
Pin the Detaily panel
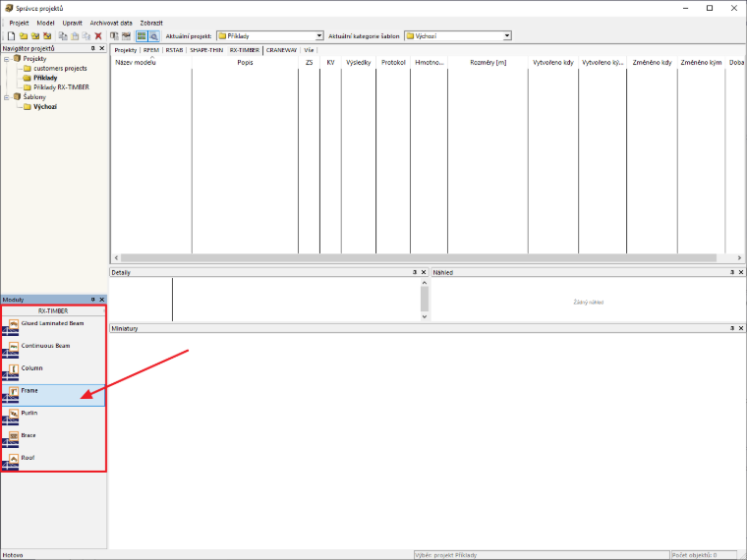click(415, 272)
